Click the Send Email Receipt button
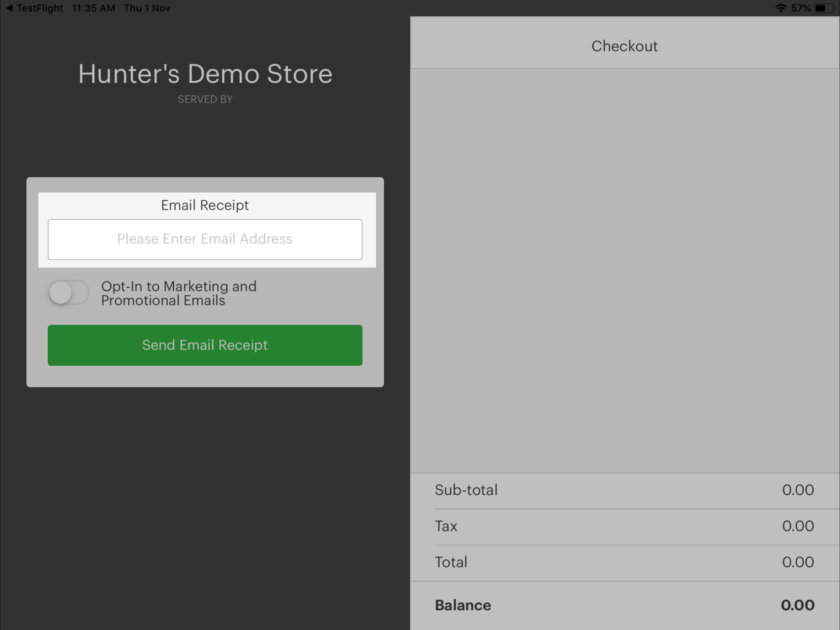Image resolution: width=840 pixels, height=630 pixels. [205, 345]
